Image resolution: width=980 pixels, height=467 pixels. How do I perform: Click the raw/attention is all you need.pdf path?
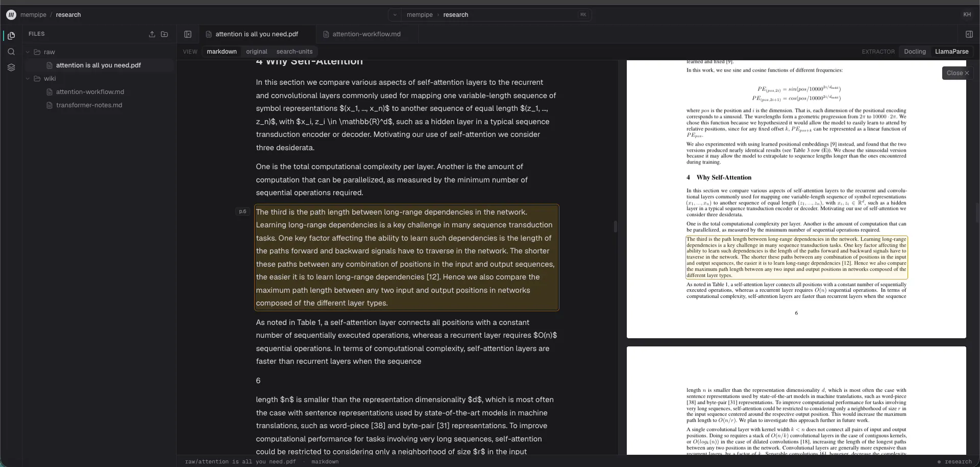coord(240,461)
